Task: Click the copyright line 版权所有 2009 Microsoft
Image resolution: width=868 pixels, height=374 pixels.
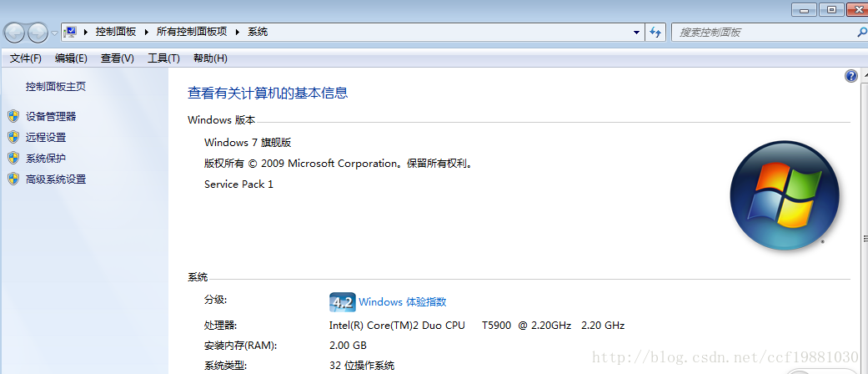Action: click(x=338, y=164)
